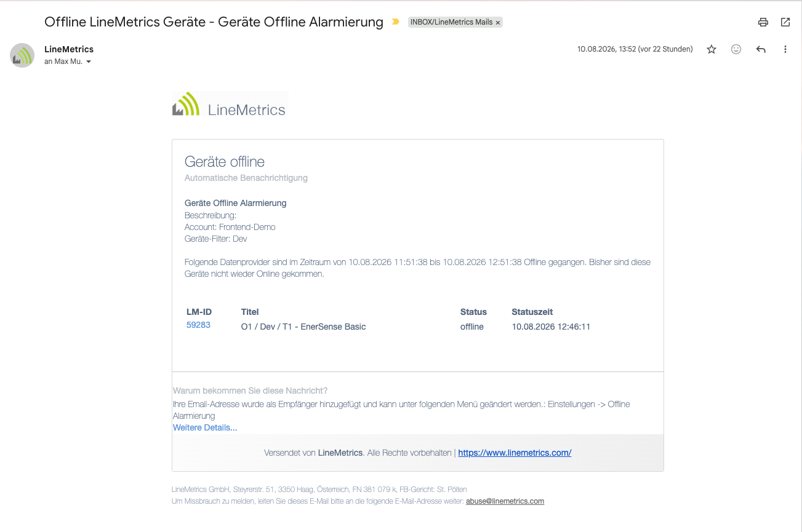This screenshot has width=802, height=532.
Task: Click the INBOX/LineMetrics Mails label chip
Action: click(451, 22)
